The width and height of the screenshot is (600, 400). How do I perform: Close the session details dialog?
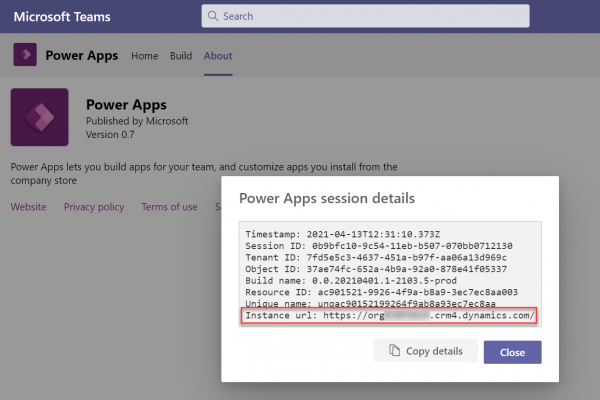pos(512,352)
